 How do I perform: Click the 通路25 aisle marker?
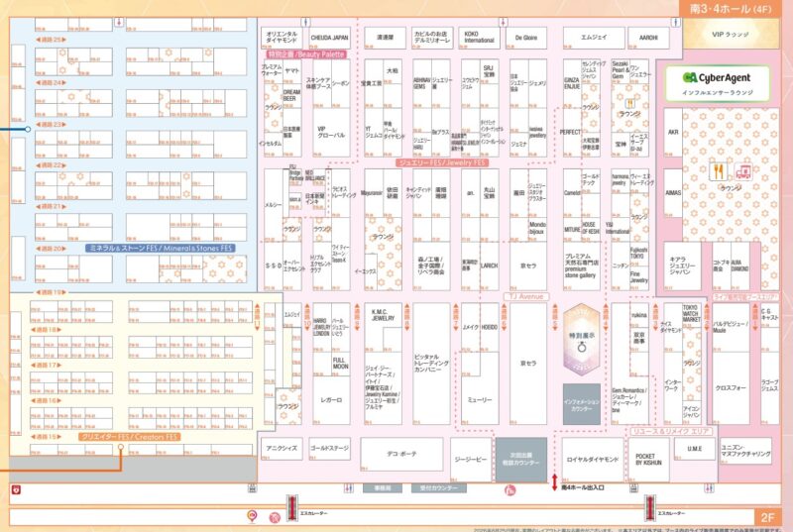click(52, 40)
